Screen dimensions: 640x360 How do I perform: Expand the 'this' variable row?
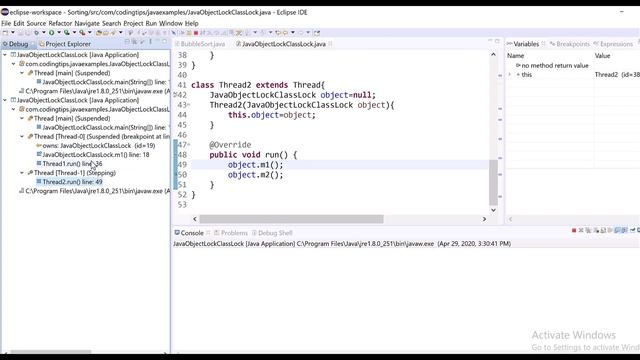click(x=509, y=75)
